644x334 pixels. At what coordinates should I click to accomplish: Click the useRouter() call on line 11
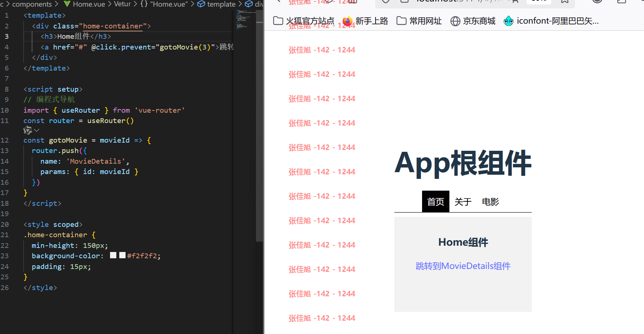point(110,121)
